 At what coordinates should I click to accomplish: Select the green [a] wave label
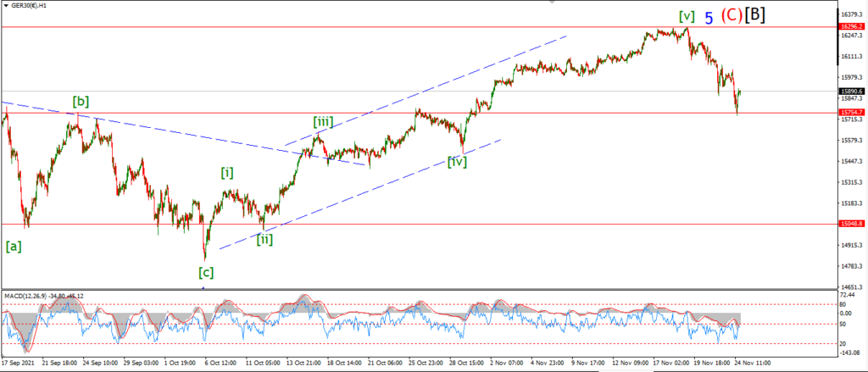(14, 247)
